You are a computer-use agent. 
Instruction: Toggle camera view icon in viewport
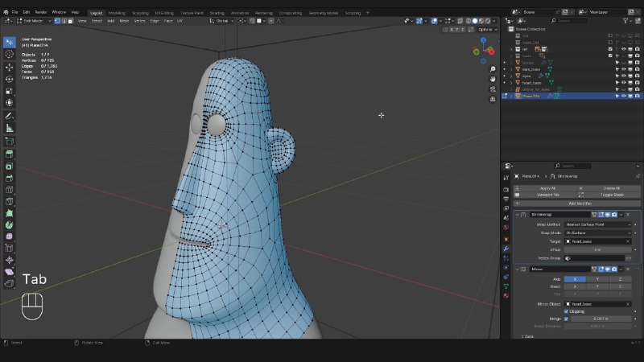[x=493, y=89]
